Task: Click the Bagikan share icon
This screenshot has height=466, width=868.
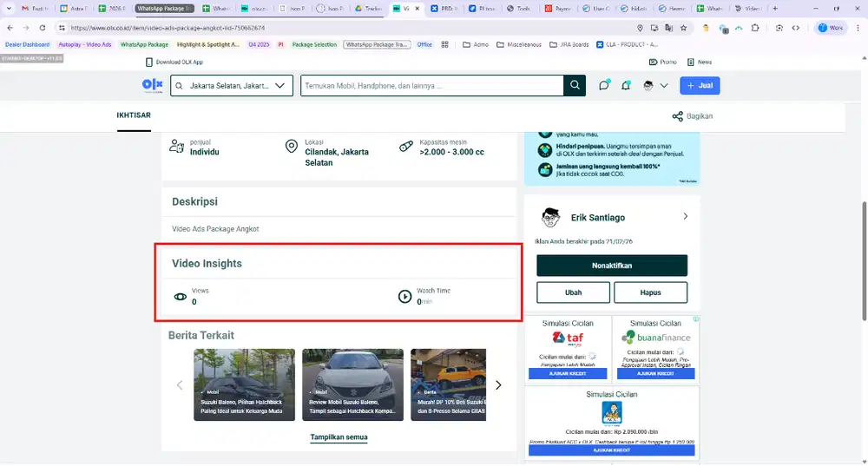Action: coord(677,116)
